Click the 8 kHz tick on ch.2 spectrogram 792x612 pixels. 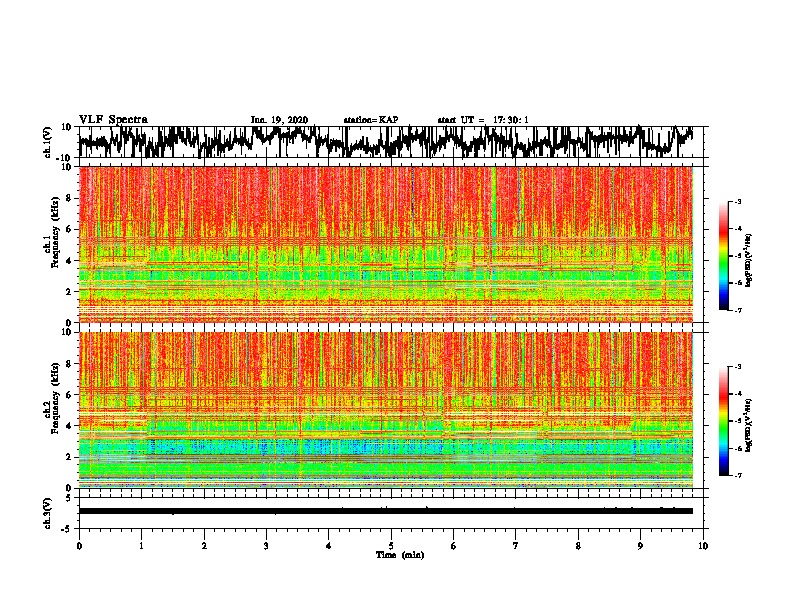(x=70, y=364)
